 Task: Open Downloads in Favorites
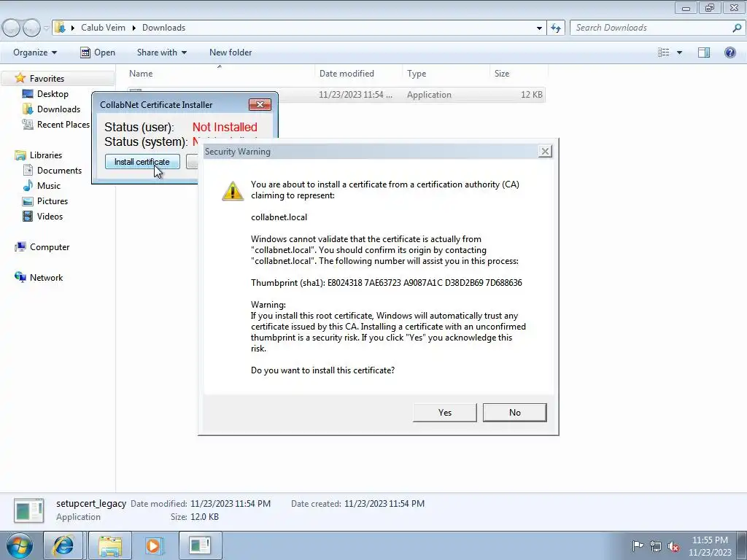click(58, 109)
